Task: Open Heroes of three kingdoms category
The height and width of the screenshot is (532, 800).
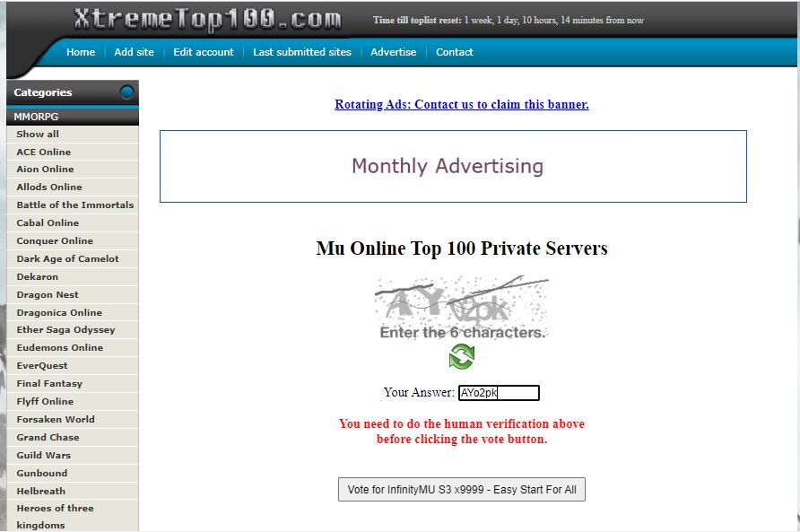Action: pyautogui.click(x=73, y=516)
